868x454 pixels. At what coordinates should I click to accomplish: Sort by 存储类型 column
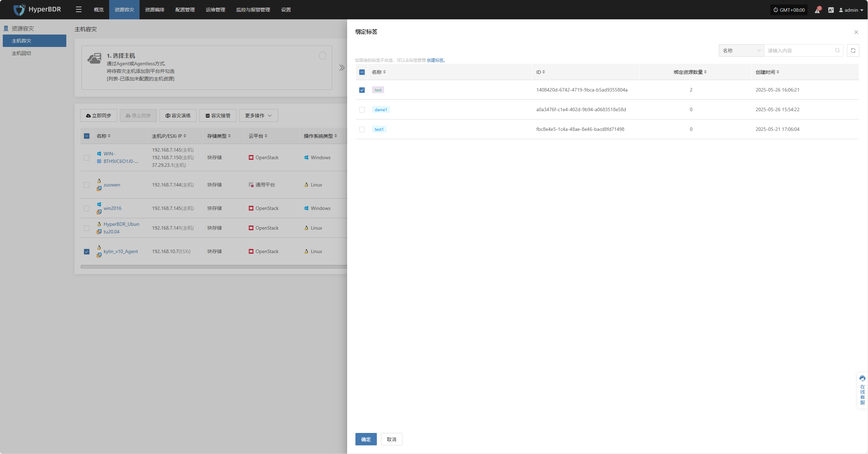(x=229, y=136)
